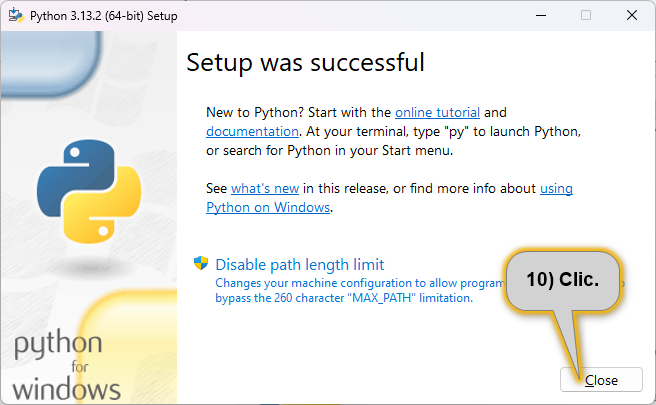
Task: Open the "Python on Windows" link text
Action: click(x=268, y=208)
